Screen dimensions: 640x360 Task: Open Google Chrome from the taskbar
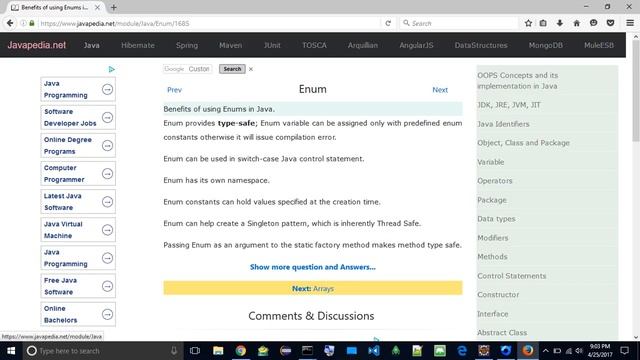pyautogui.click(x=240, y=351)
